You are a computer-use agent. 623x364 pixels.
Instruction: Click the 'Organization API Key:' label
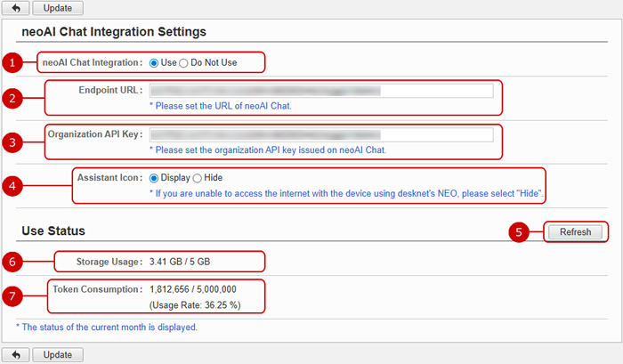95,134
